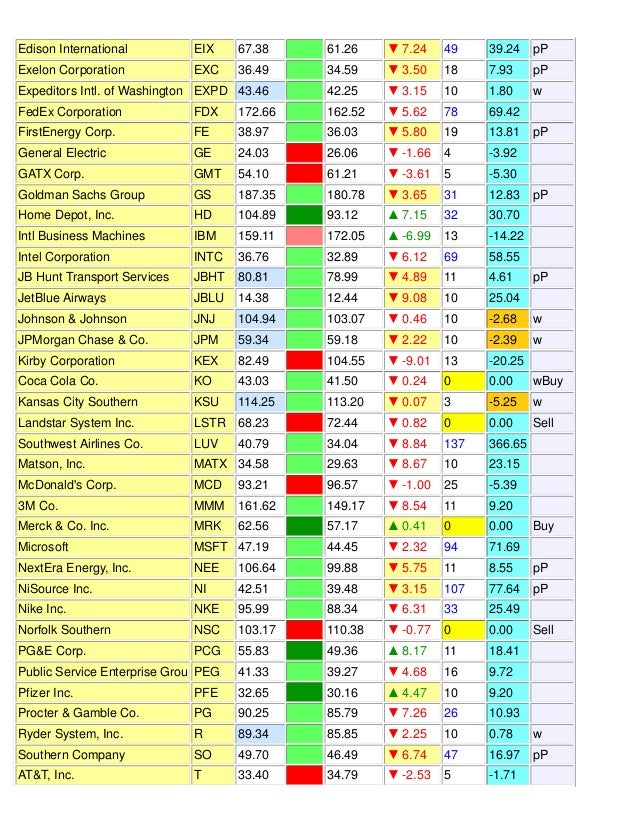Select yellow '0' cell in Coca Cola row

click(x=463, y=381)
